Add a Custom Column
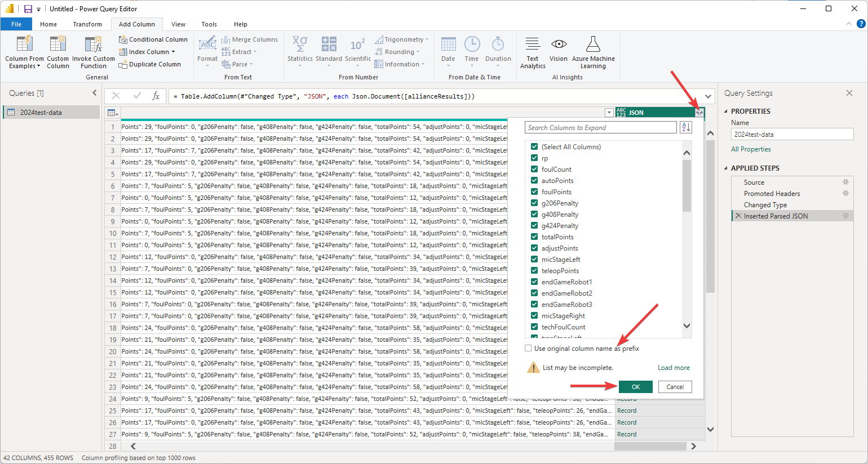 [x=57, y=52]
